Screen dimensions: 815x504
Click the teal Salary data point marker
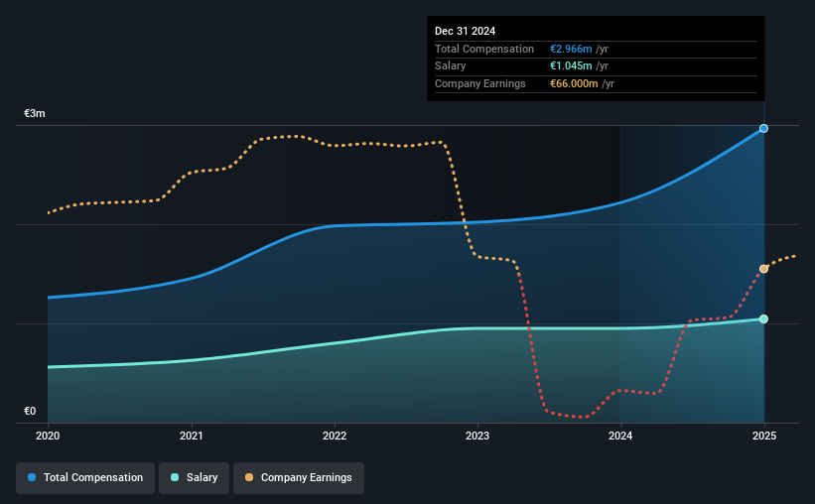(x=763, y=319)
